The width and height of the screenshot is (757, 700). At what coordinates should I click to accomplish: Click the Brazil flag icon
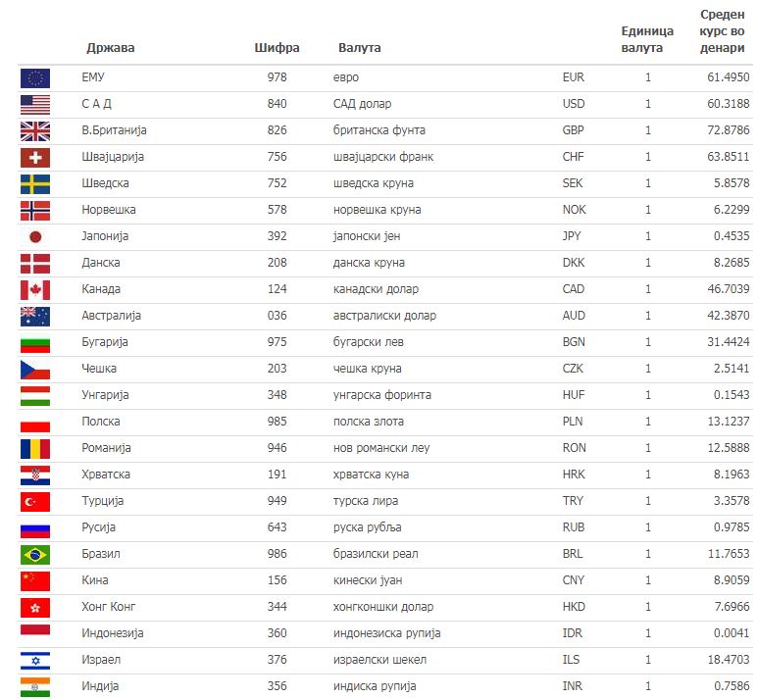(34, 554)
